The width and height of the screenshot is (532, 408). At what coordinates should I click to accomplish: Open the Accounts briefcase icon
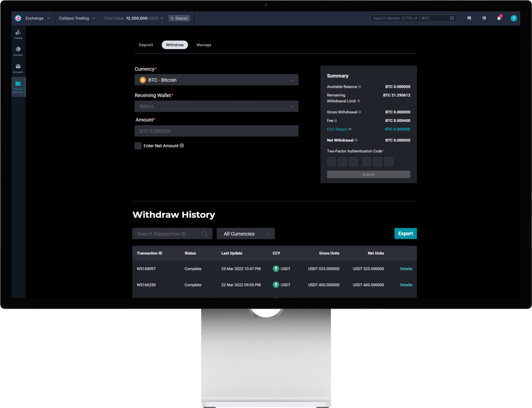point(18,68)
